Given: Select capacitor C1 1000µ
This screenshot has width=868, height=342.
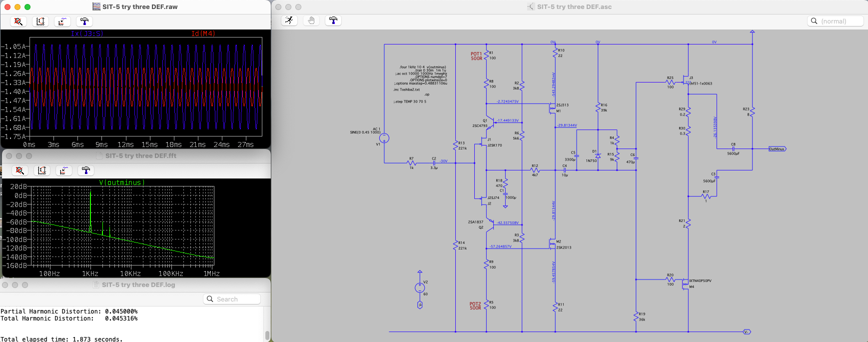Looking at the screenshot, I should point(505,194).
